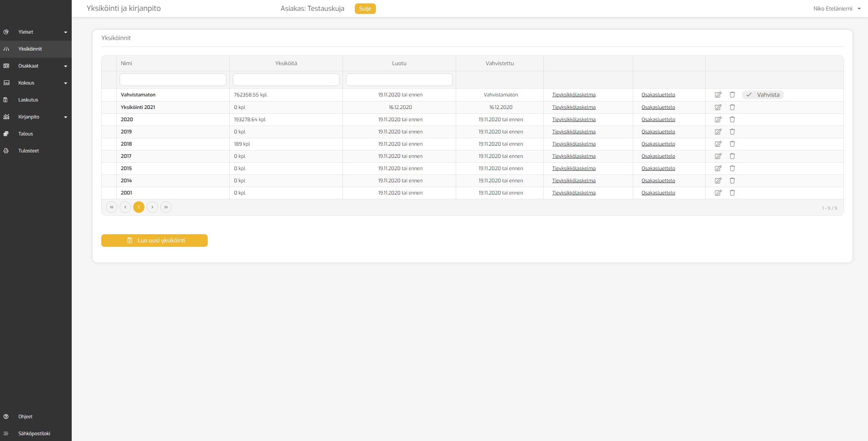Click trash icon for 2018 row

click(x=732, y=144)
